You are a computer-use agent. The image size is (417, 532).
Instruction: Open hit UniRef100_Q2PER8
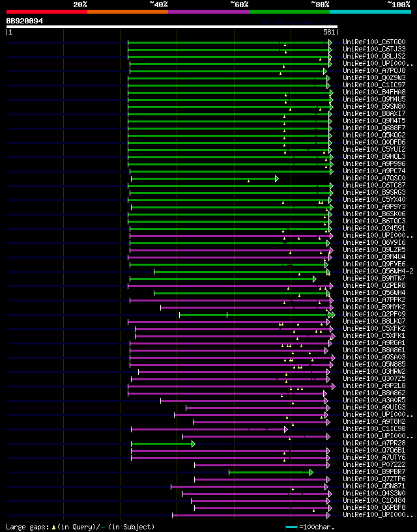[374, 285]
